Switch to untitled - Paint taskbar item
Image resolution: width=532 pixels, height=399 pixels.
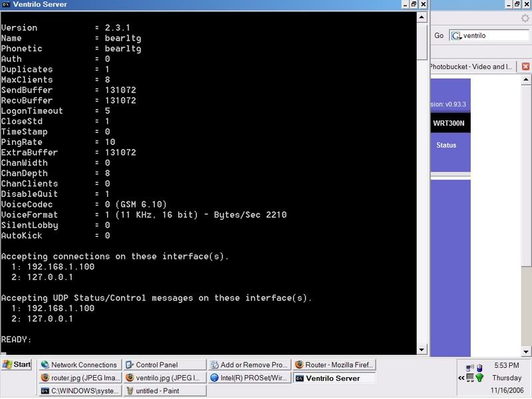click(x=164, y=390)
